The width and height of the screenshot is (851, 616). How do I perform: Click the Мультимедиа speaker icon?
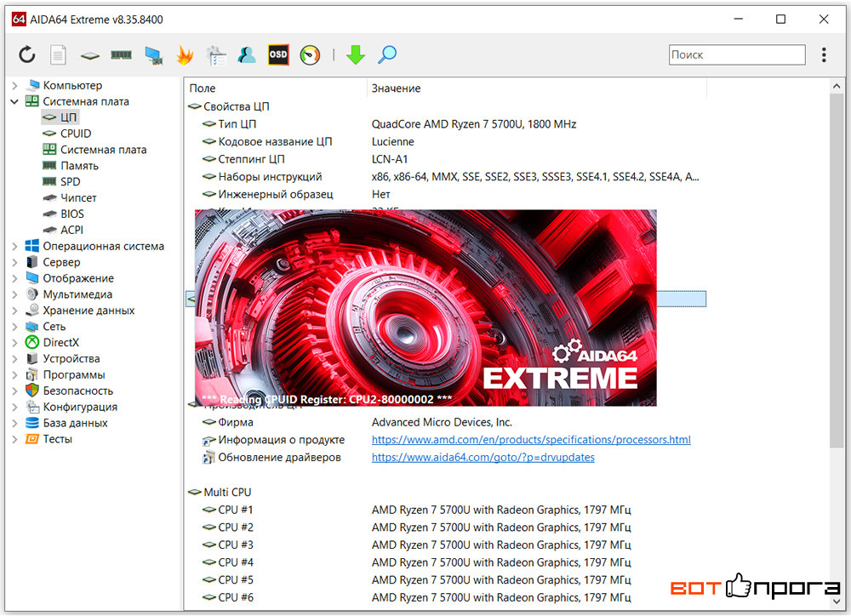(x=32, y=294)
